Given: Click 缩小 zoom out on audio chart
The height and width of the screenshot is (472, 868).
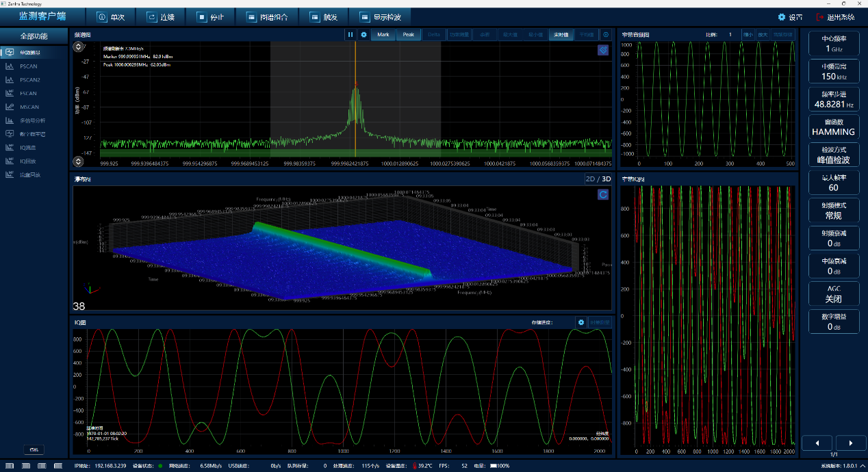Looking at the screenshot, I should [x=748, y=34].
